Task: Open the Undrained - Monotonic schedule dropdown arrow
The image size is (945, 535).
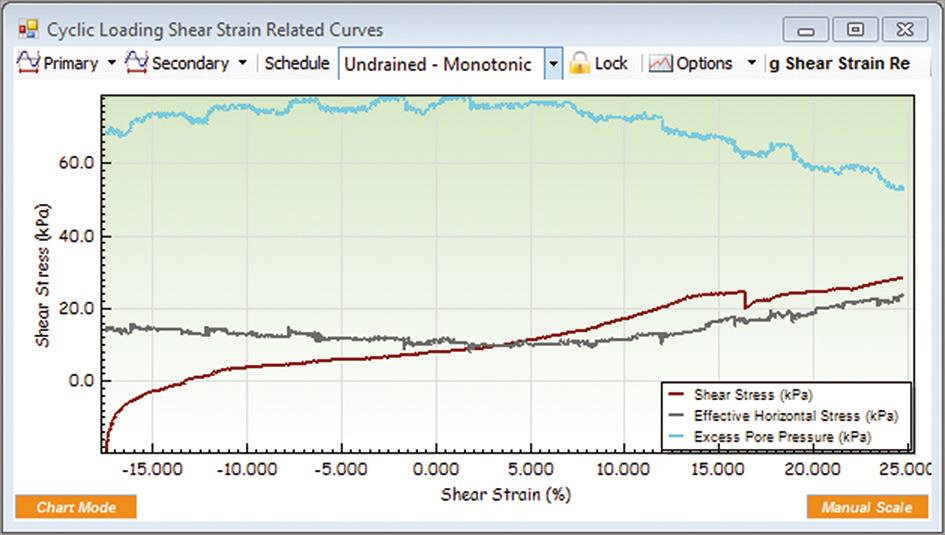Action: (x=553, y=64)
